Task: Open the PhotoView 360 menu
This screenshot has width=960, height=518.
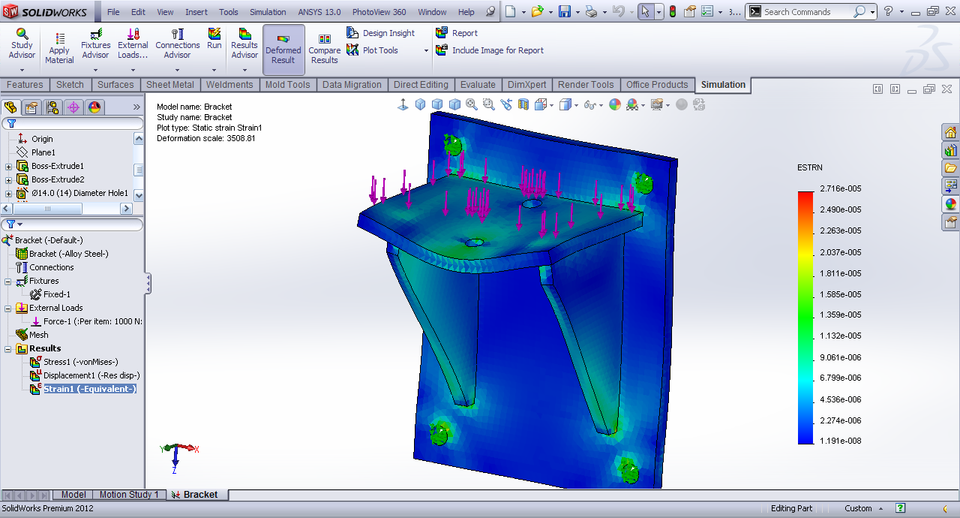Action: point(379,12)
